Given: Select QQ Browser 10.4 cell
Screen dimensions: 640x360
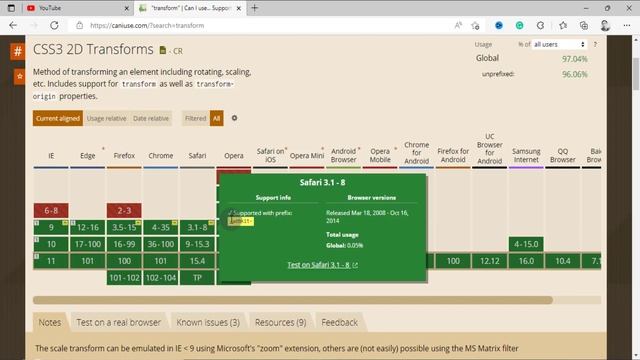Looking at the screenshot, I should [x=562, y=261].
